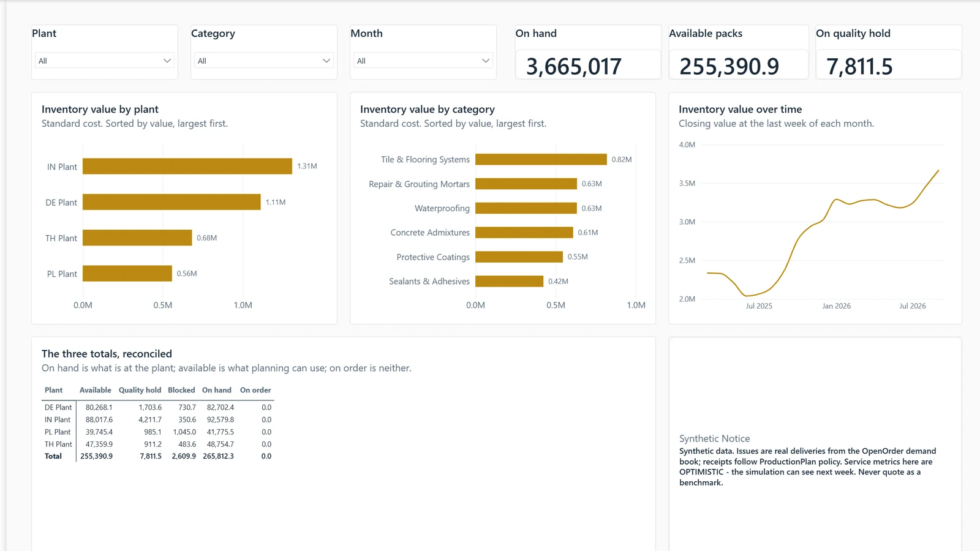The image size is (980, 551).
Task: Click the total On hand cell 265,812.3
Action: click(x=219, y=456)
